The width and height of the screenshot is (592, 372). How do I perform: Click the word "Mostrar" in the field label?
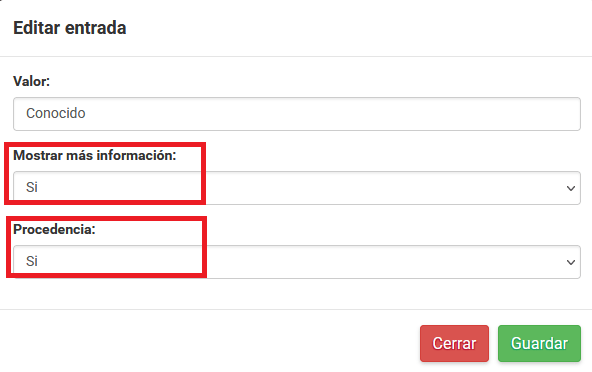pos(38,155)
